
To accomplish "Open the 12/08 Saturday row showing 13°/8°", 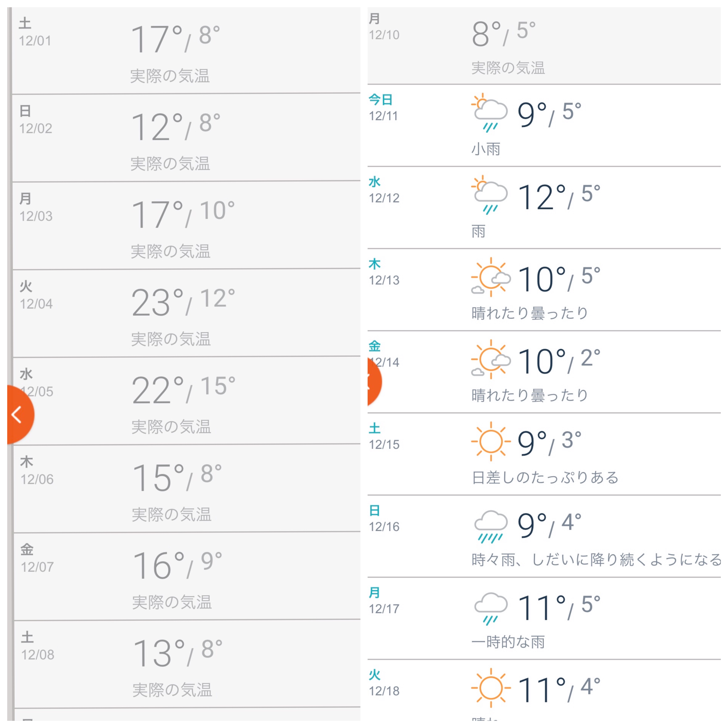I will [187, 664].
